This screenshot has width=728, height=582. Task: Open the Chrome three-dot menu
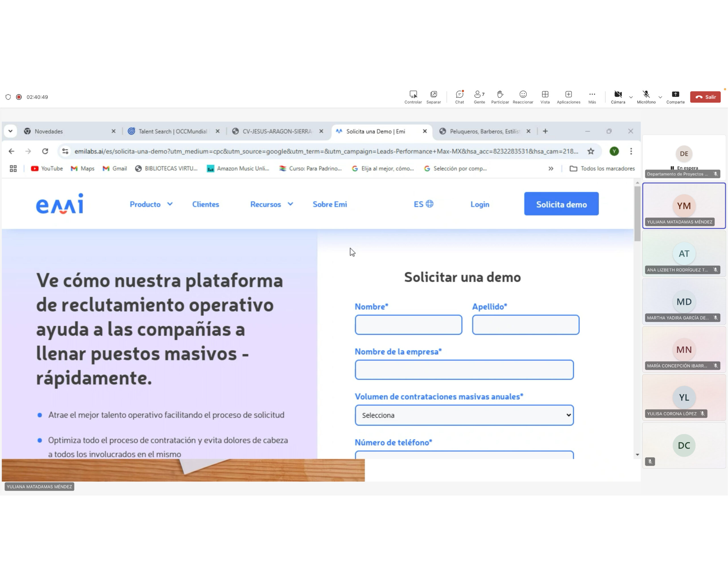coord(631,151)
